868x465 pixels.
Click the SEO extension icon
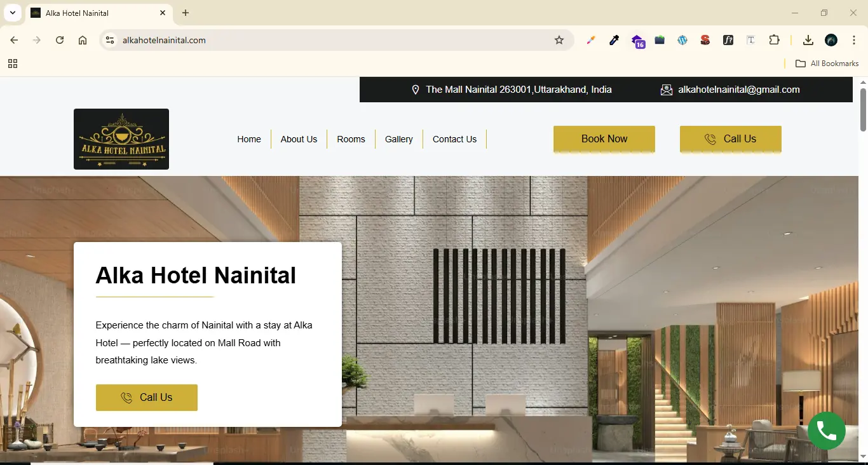(705, 40)
